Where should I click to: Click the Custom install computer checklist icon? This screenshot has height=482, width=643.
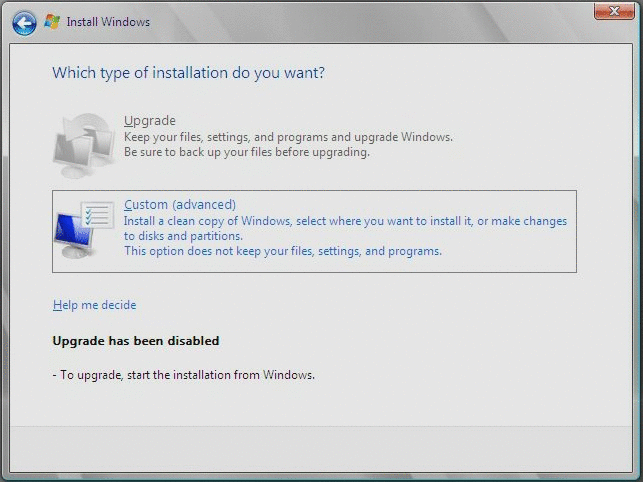tap(84, 230)
